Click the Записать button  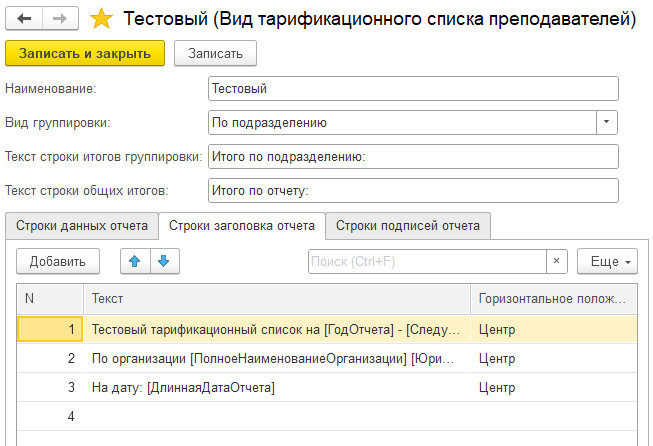coord(215,53)
